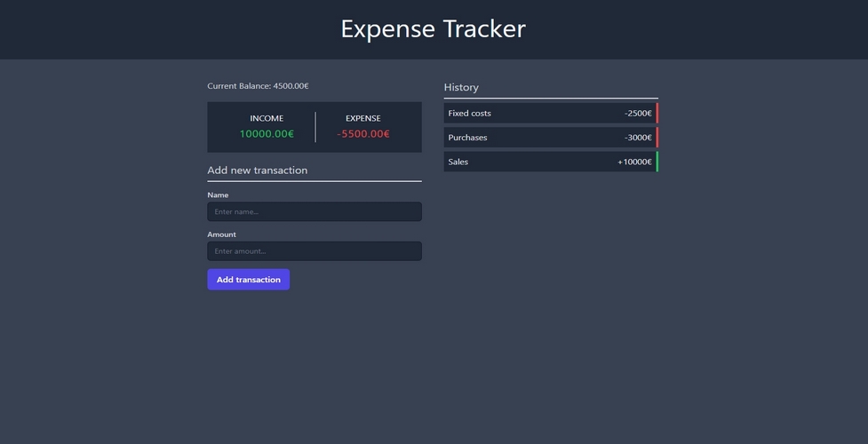The image size is (868, 444).
Task: Select the Purchases history entry
Action: coord(551,138)
